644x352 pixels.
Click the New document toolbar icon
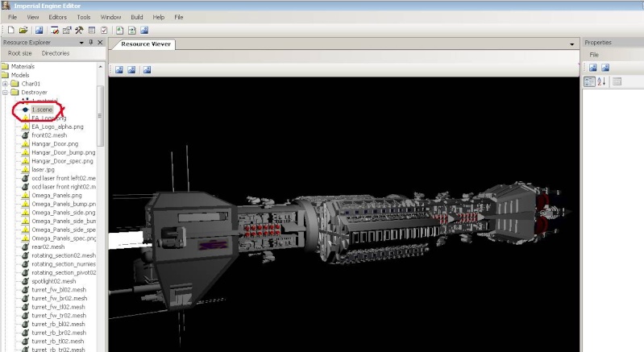[x=11, y=30]
